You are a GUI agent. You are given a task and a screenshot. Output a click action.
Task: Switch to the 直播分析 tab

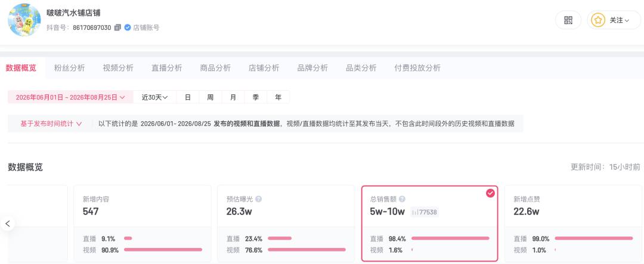(x=167, y=68)
